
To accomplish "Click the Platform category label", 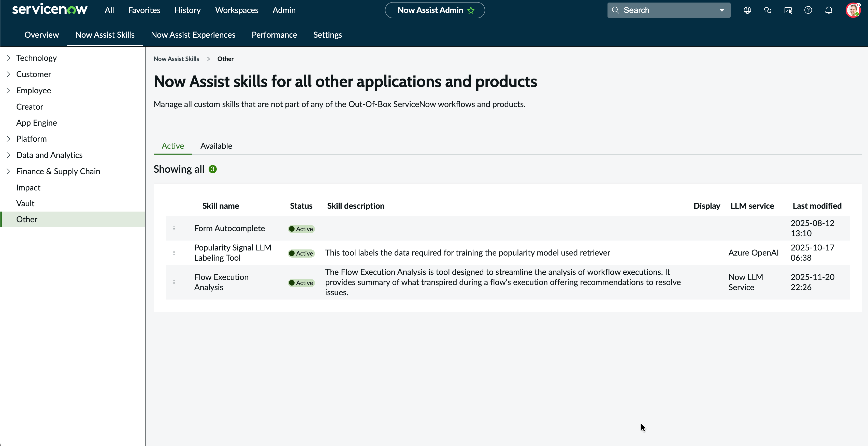I will coord(31,139).
